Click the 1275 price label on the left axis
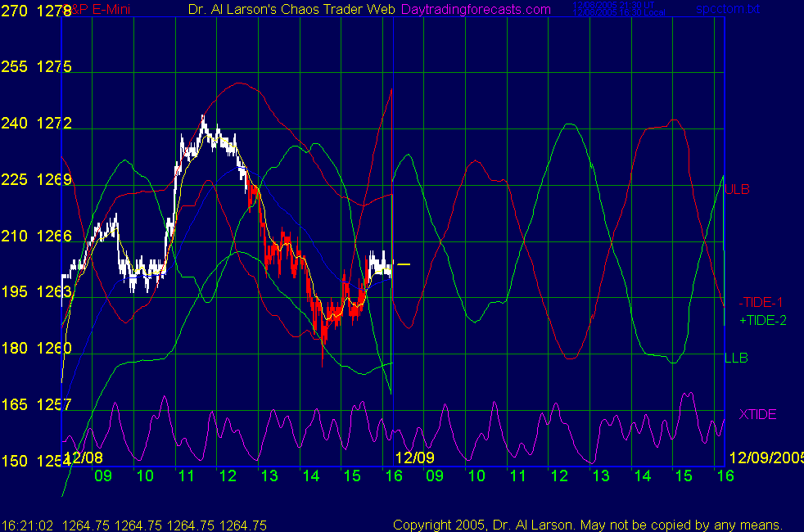804x532 pixels. click(x=54, y=67)
